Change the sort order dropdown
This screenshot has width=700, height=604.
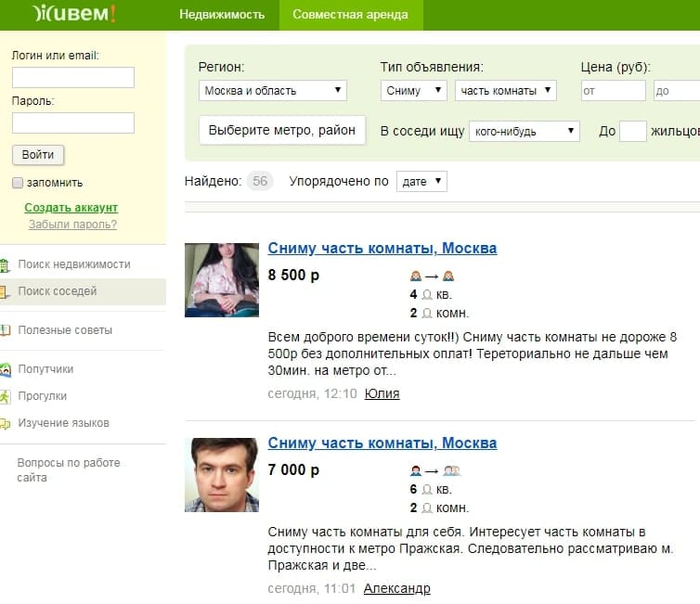point(421,182)
